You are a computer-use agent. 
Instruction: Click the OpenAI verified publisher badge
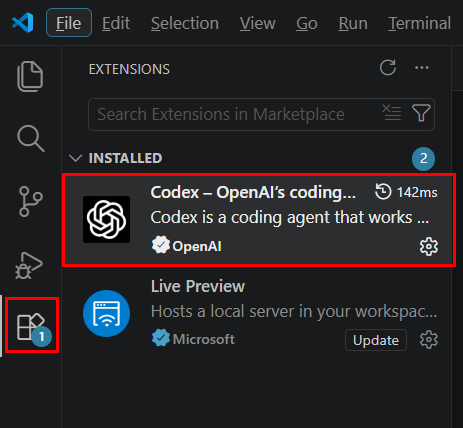pos(161,245)
